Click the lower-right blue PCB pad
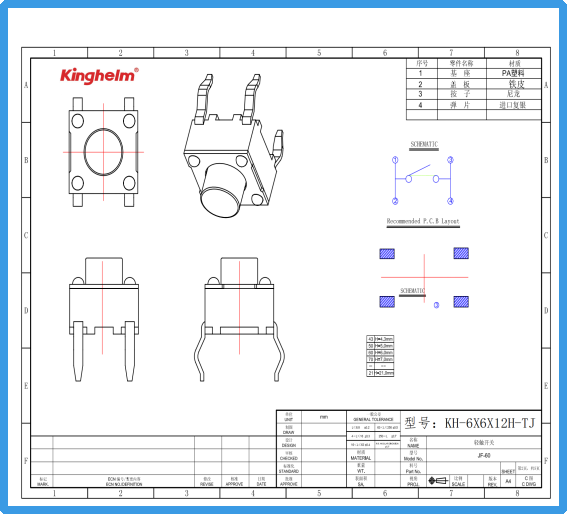Viewport: 568px width, 514px height. pos(461,302)
